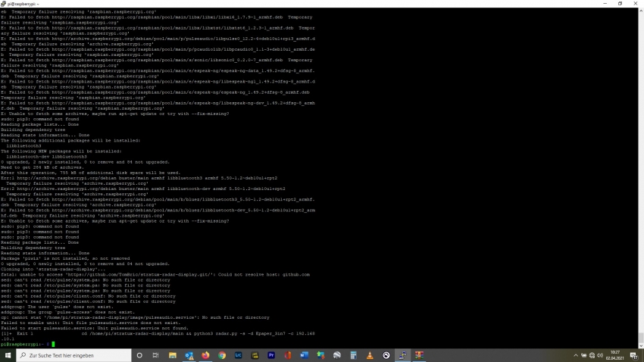This screenshot has height=362, width=644.
Task: Open the white circle app right of VLC
Action: [x=386, y=355]
